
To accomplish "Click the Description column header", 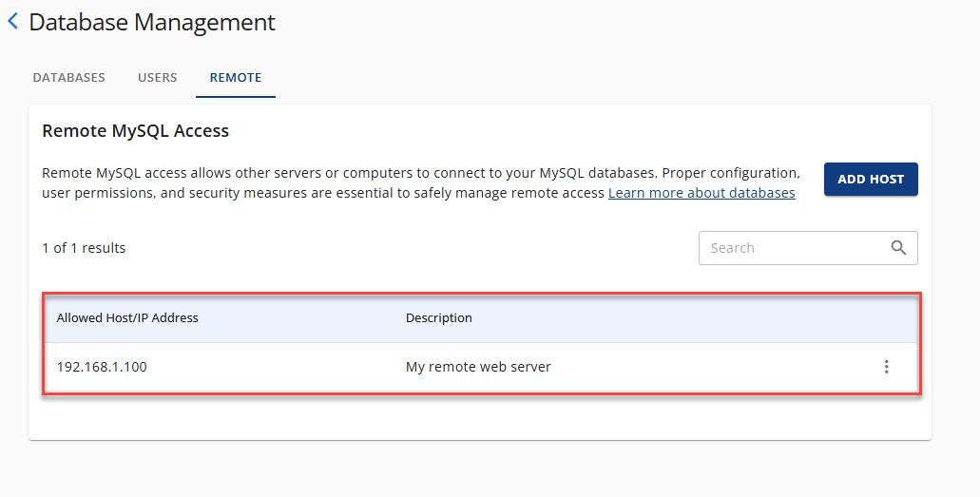I will 439,317.
